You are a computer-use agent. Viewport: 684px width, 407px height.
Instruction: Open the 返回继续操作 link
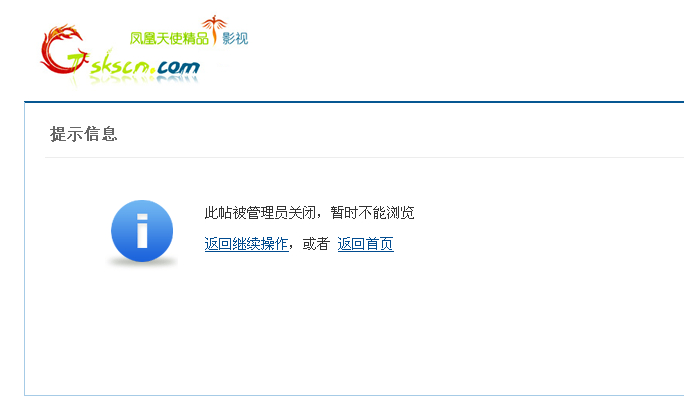(246, 244)
